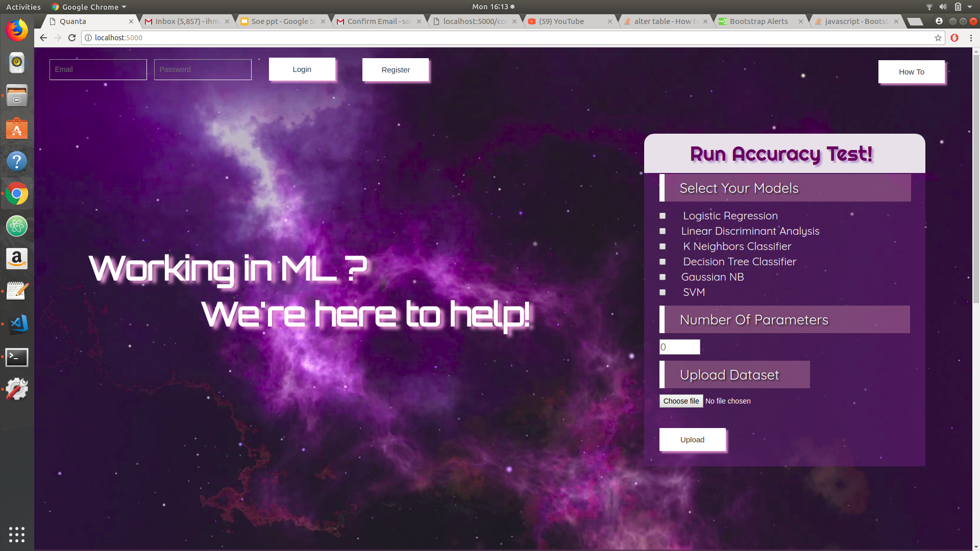Launch Firefox from the dock
The width and height of the screenshot is (980, 551).
[17, 31]
